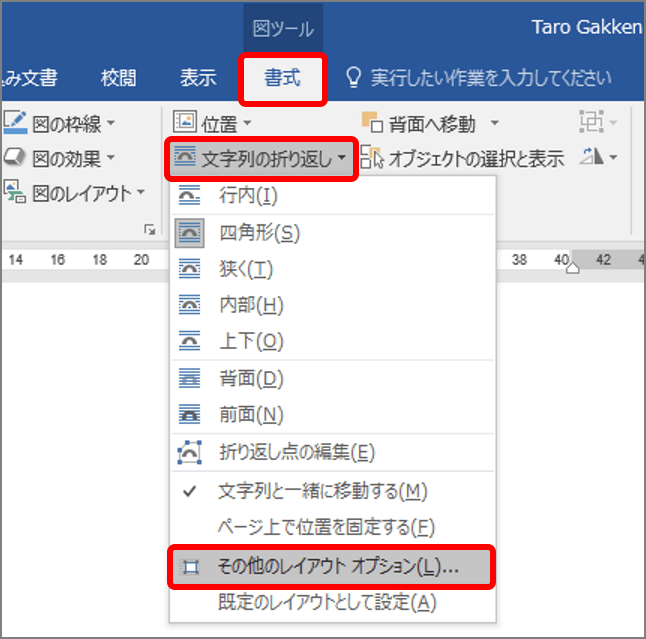The image size is (646, 639).
Task: Open the picture styles dialog launcher
Action: pos(150,229)
